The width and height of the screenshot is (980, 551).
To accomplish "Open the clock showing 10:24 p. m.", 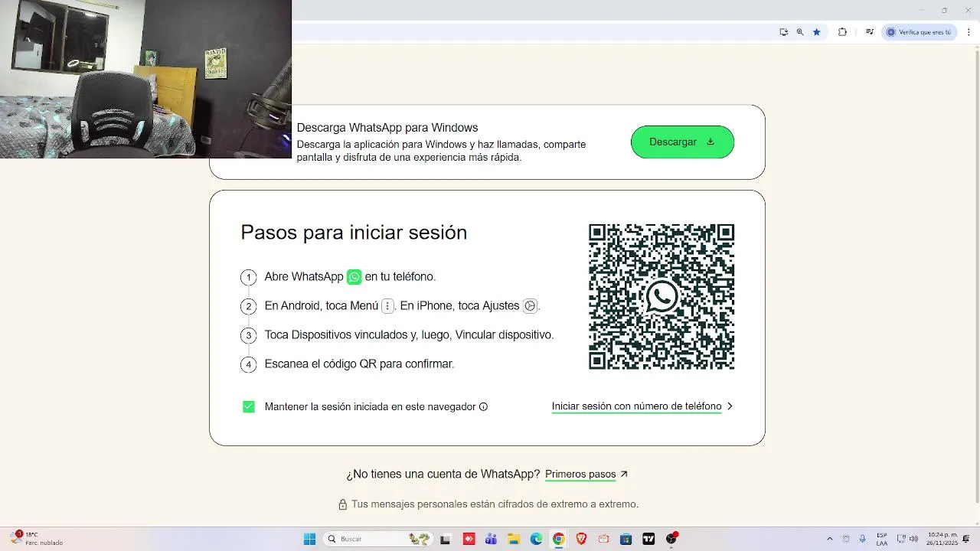I will coord(942,539).
